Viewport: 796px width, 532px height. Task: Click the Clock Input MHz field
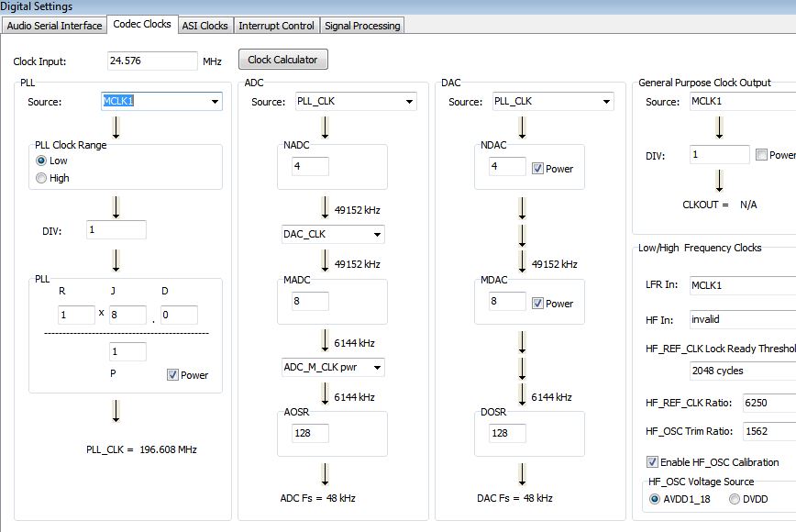pos(152,61)
